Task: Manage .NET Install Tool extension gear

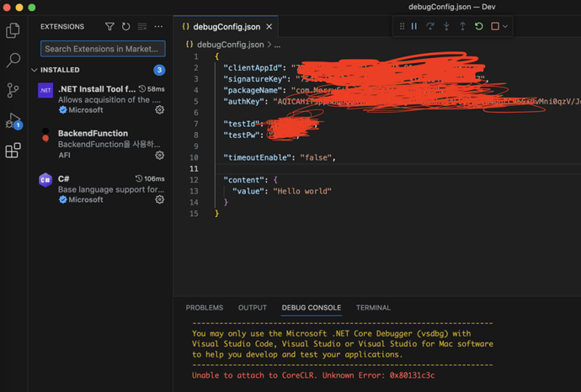Action: pos(160,110)
